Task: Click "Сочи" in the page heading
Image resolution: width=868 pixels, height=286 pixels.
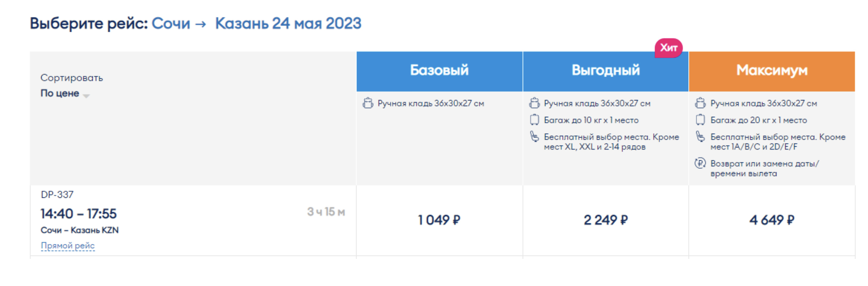Action: coord(171,23)
